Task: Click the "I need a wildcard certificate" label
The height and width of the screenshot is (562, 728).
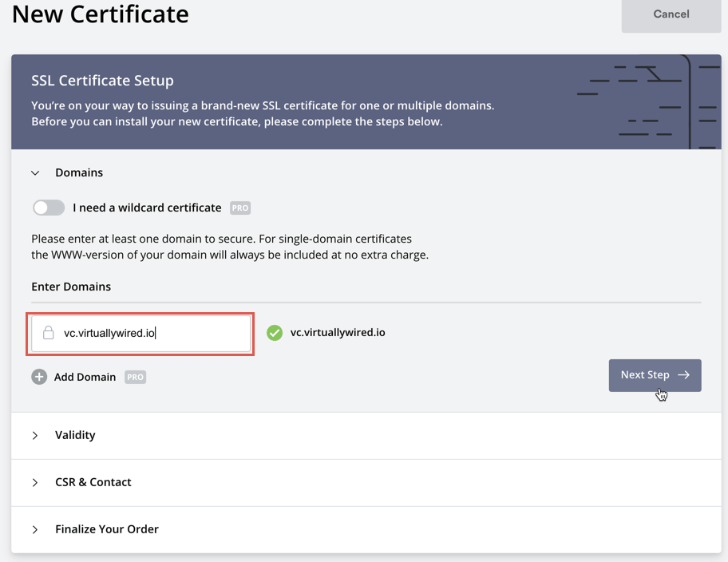Action: [147, 208]
